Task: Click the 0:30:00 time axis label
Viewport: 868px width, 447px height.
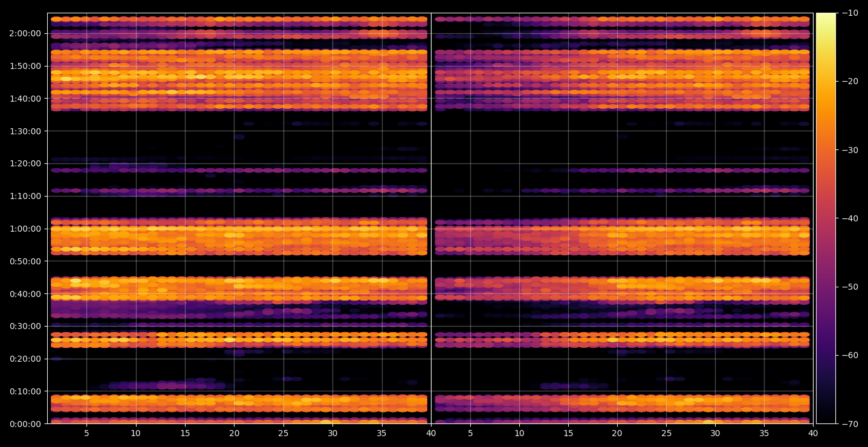Action: click(x=25, y=326)
